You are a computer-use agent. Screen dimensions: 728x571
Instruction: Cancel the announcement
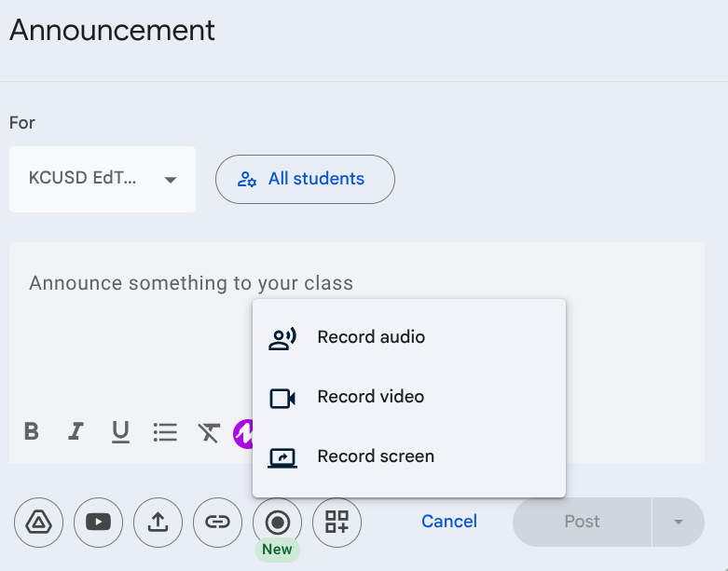tap(449, 522)
